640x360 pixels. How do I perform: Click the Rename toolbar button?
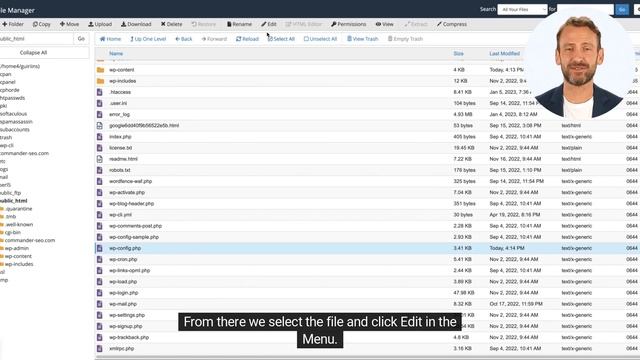(x=239, y=24)
